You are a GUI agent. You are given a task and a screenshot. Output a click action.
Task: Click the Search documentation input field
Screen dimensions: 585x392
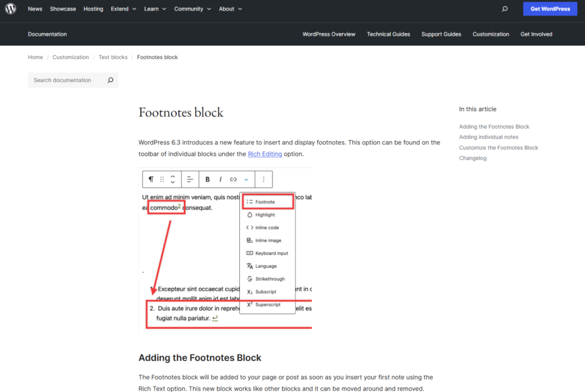click(x=66, y=81)
